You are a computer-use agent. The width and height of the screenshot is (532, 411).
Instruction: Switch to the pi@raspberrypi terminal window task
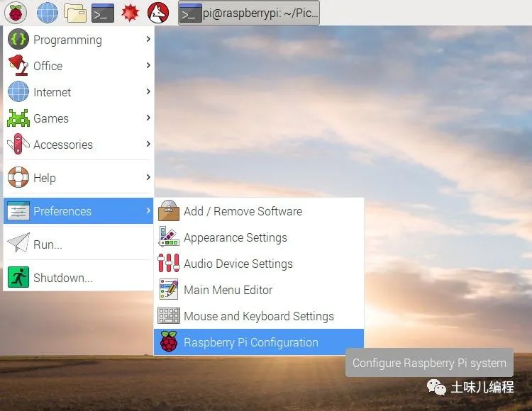tap(249, 13)
